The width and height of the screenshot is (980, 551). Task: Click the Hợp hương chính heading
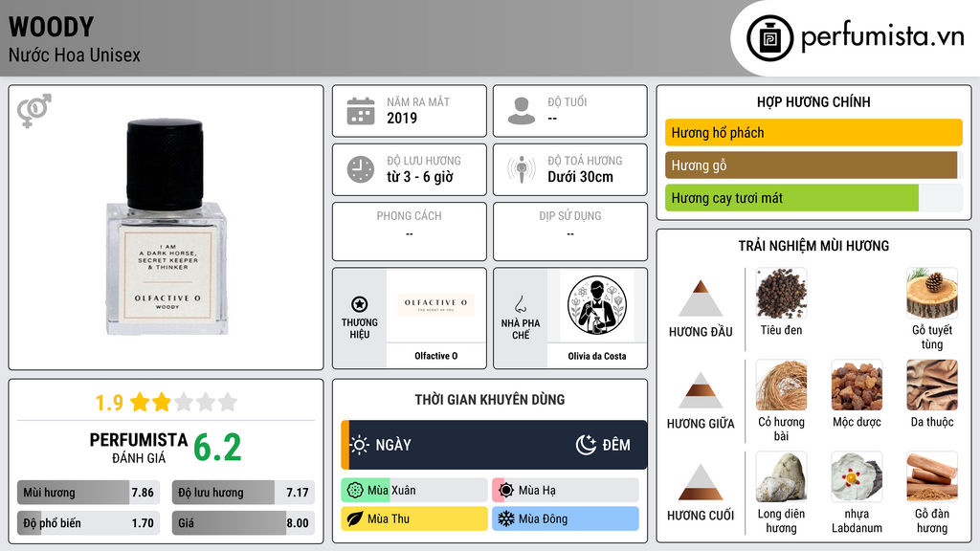coord(813,101)
